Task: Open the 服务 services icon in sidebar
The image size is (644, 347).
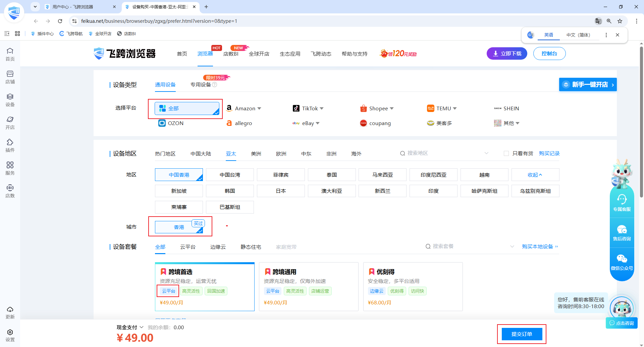Action: [10, 168]
